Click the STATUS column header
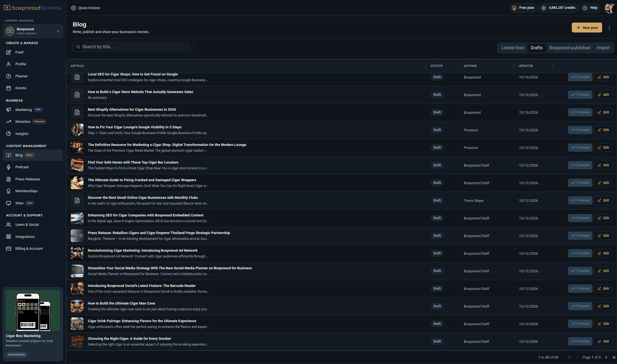This screenshot has width=617, height=364. [x=437, y=66]
